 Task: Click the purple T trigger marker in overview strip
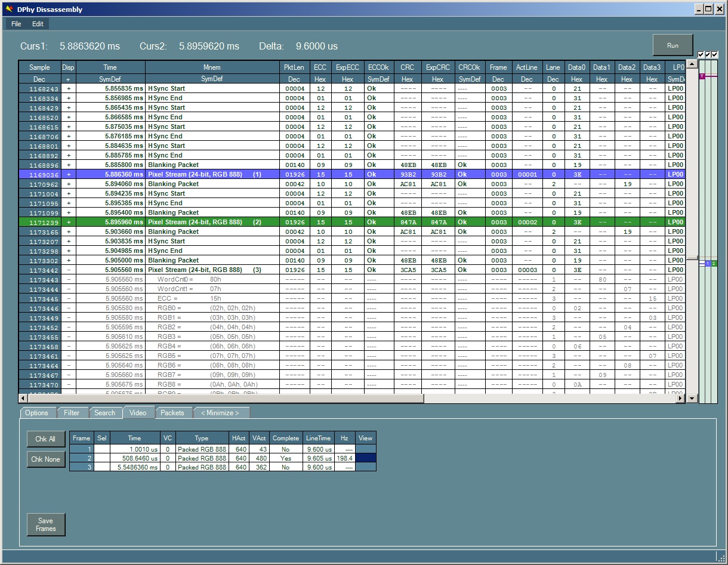pyautogui.click(x=702, y=76)
